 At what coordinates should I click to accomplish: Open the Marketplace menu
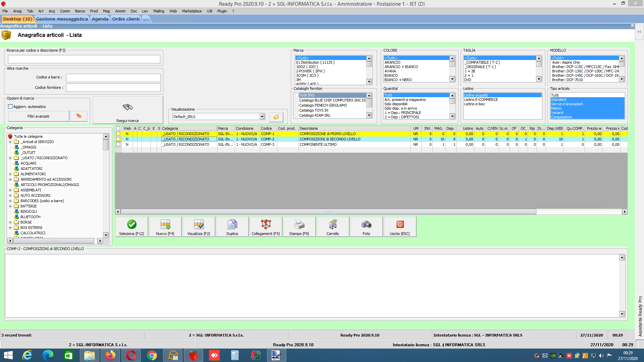pyautogui.click(x=192, y=11)
